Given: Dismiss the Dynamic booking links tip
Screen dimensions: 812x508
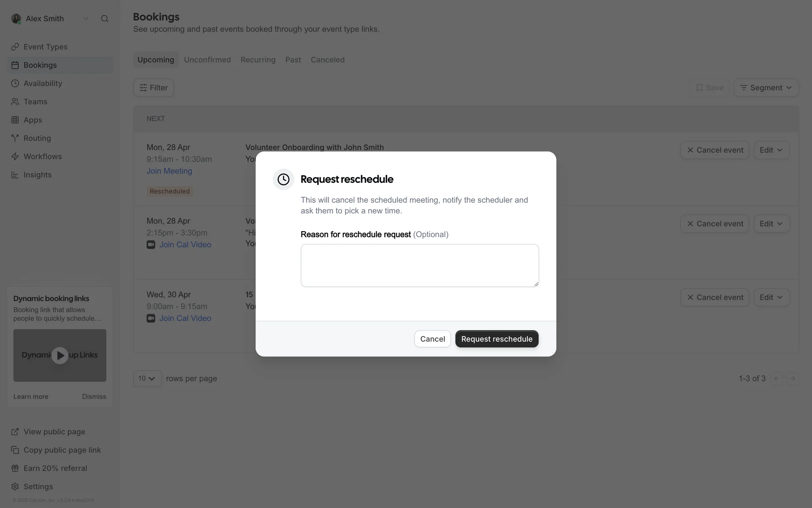Looking at the screenshot, I should click(x=94, y=397).
